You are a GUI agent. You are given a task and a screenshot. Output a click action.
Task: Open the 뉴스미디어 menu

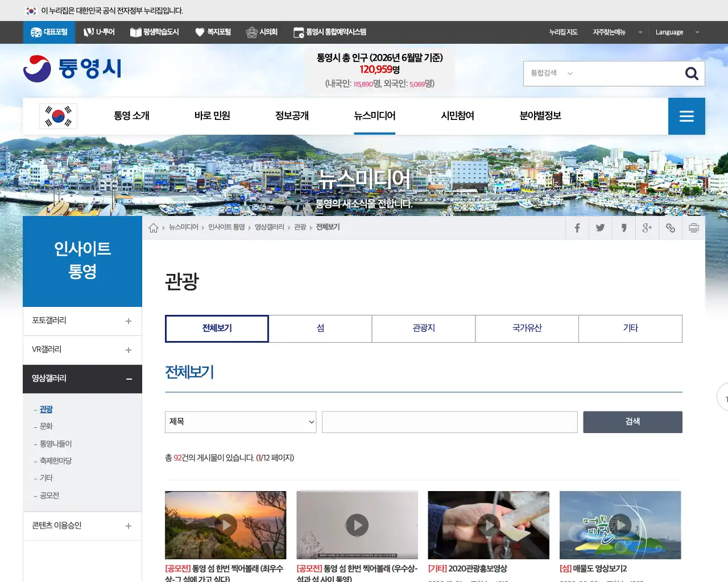(x=374, y=116)
